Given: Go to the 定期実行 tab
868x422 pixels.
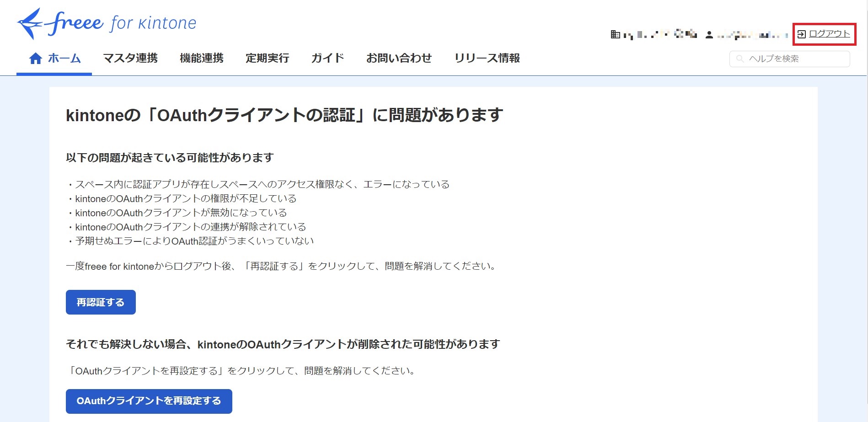Looking at the screenshot, I should [268, 59].
